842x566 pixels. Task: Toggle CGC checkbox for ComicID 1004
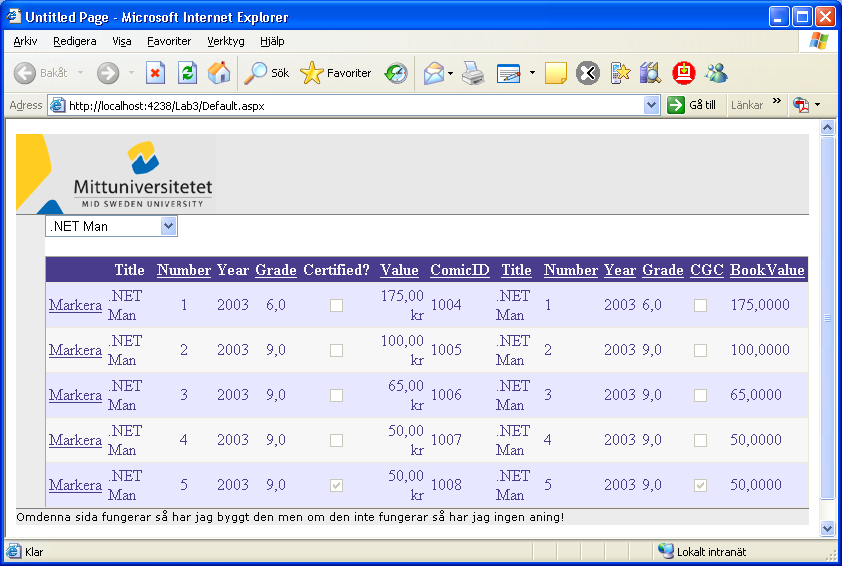[700, 306]
